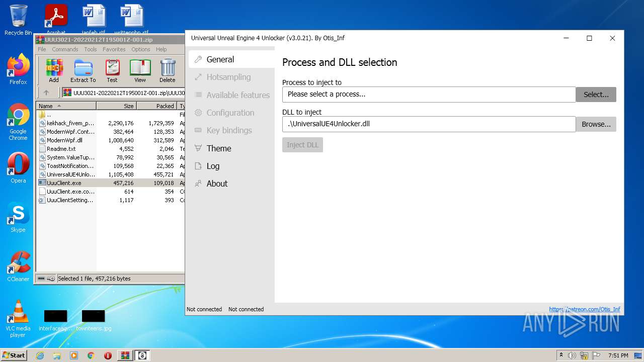Screen dimensions: 644x362
Task: Click Firefox desktop icon
Action: pyautogui.click(x=18, y=69)
